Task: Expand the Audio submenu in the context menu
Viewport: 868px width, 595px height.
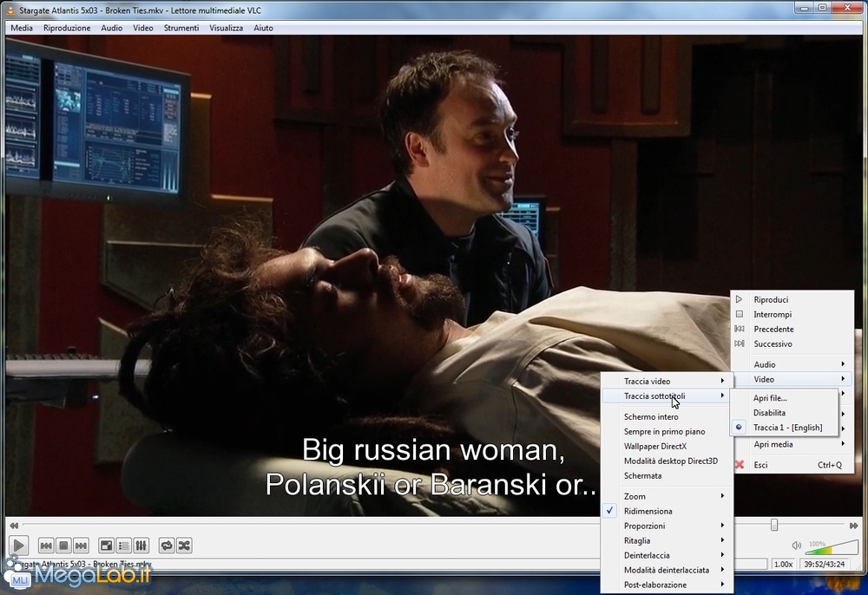Action: click(792, 364)
